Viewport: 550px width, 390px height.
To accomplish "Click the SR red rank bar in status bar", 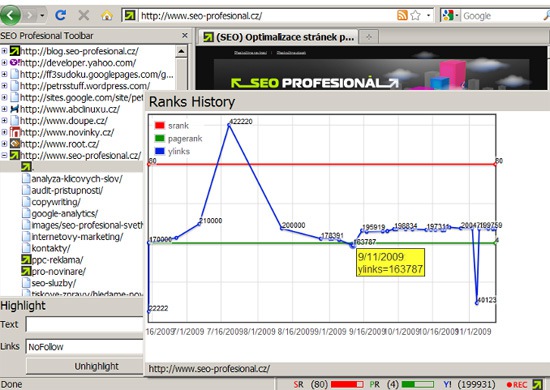I will click(347, 385).
